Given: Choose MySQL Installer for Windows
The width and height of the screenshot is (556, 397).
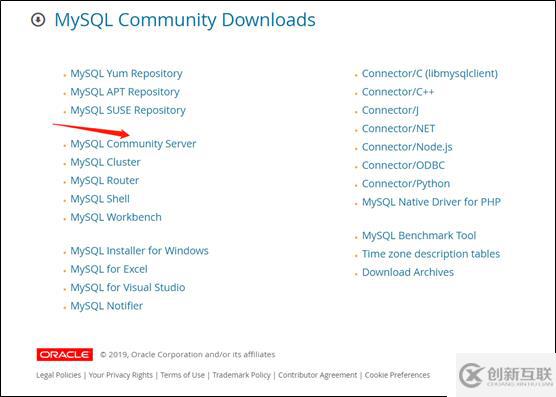Looking at the screenshot, I should coord(139,251).
